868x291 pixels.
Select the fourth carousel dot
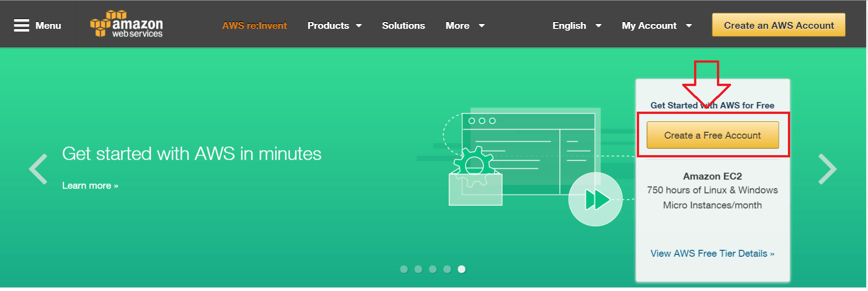[447, 269]
